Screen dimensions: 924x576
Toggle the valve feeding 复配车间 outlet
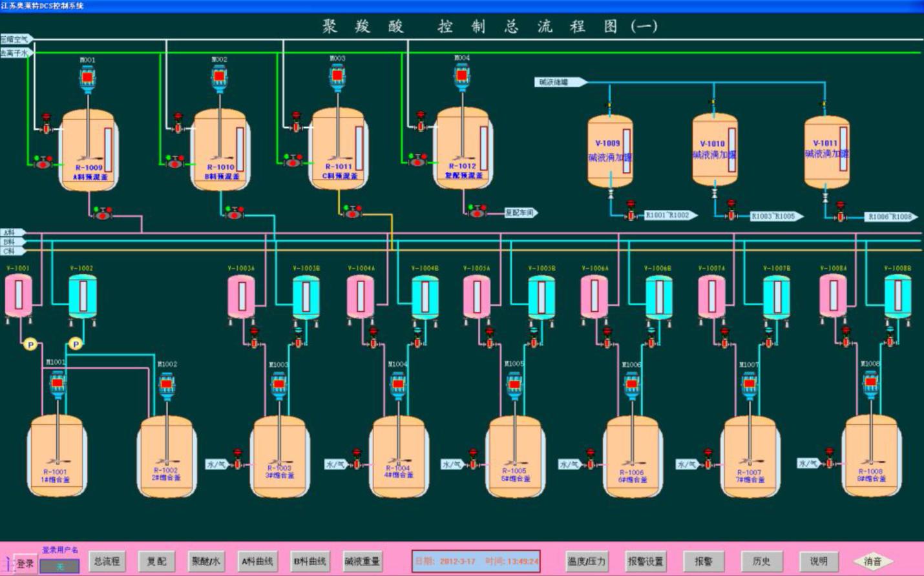tap(477, 211)
